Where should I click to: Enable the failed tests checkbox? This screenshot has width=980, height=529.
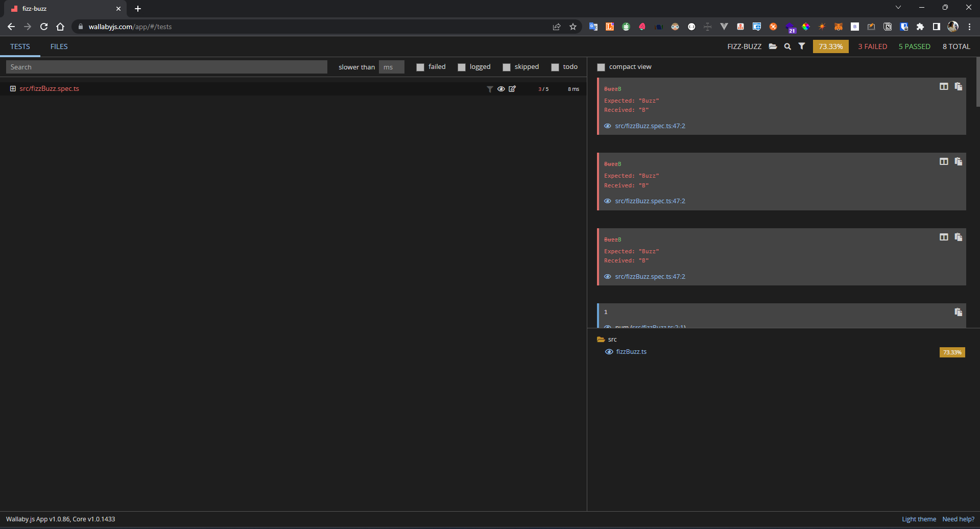[x=420, y=67]
